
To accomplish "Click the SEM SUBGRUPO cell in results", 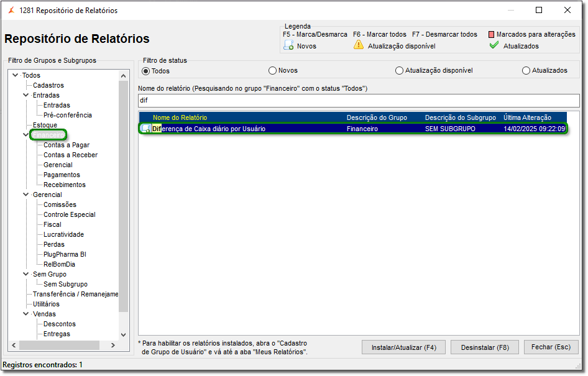I will (x=450, y=129).
